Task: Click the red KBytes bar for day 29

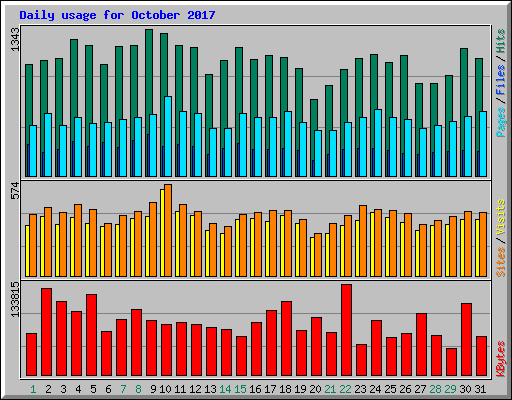Action: pos(451,362)
